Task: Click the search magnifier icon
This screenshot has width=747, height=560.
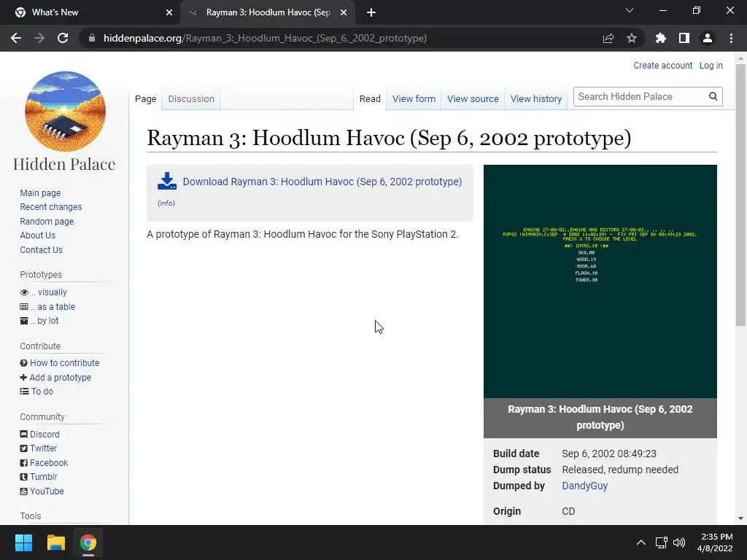Action: pos(713,97)
